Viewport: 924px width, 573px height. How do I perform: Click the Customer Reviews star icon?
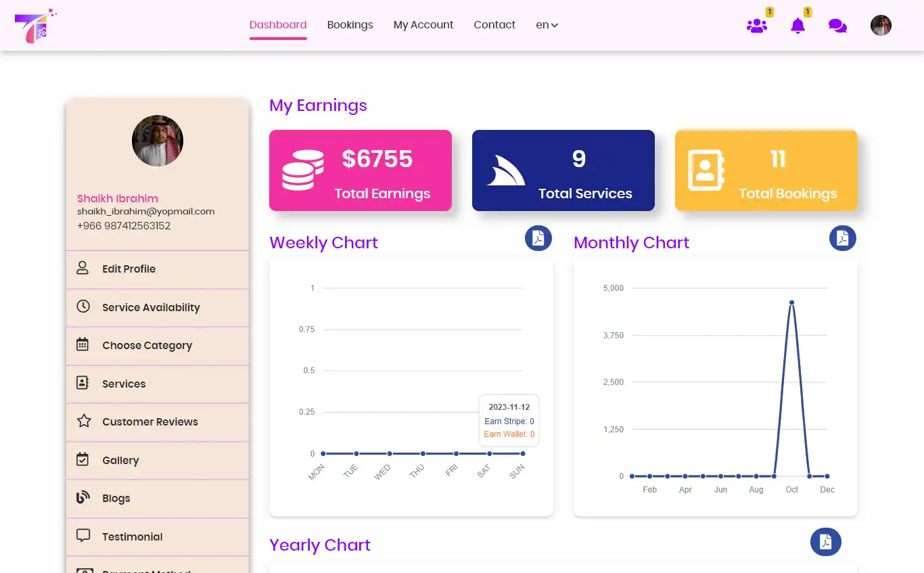[83, 421]
